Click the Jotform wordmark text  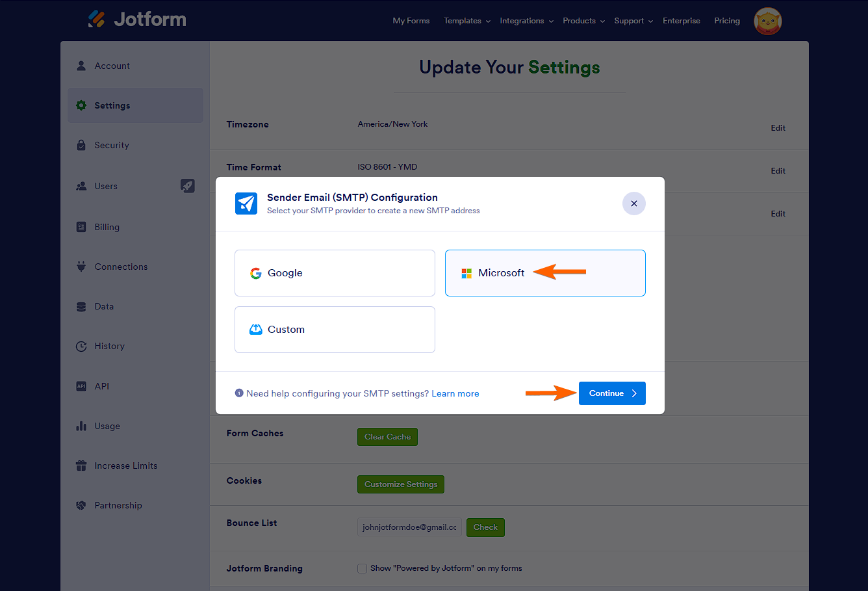150,20
